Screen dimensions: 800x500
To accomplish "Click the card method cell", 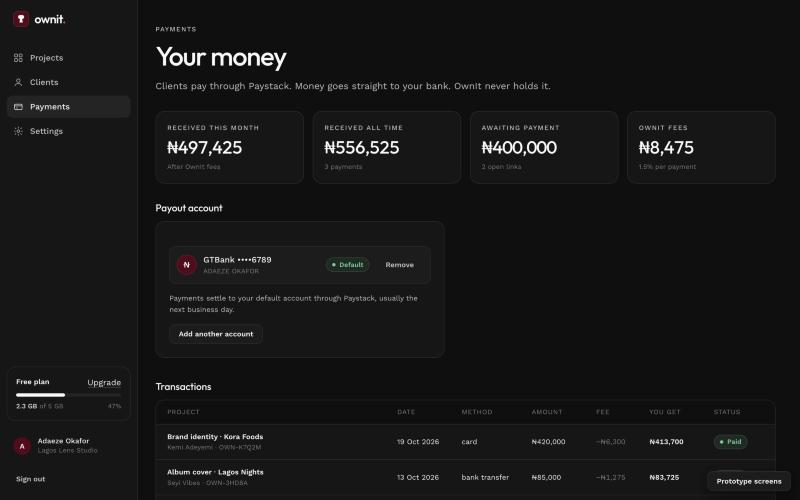I will [469, 442].
